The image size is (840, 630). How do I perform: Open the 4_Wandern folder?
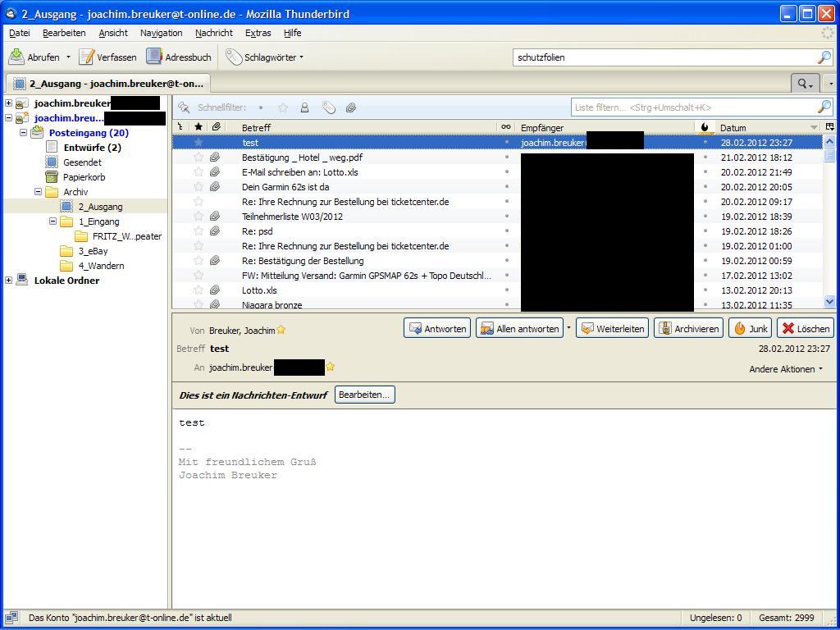pyautogui.click(x=101, y=266)
